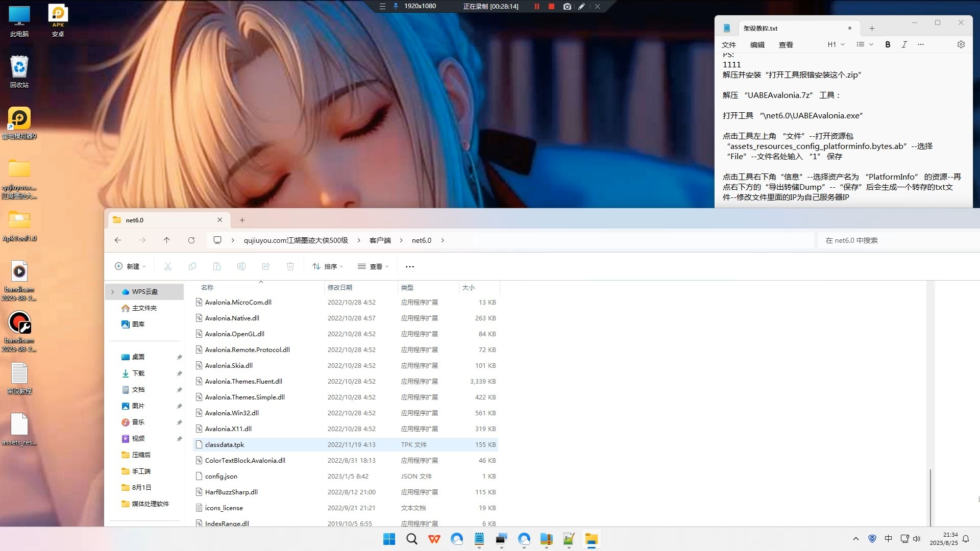
Task: Select 安卓 APK desktop icon
Action: click(x=58, y=21)
